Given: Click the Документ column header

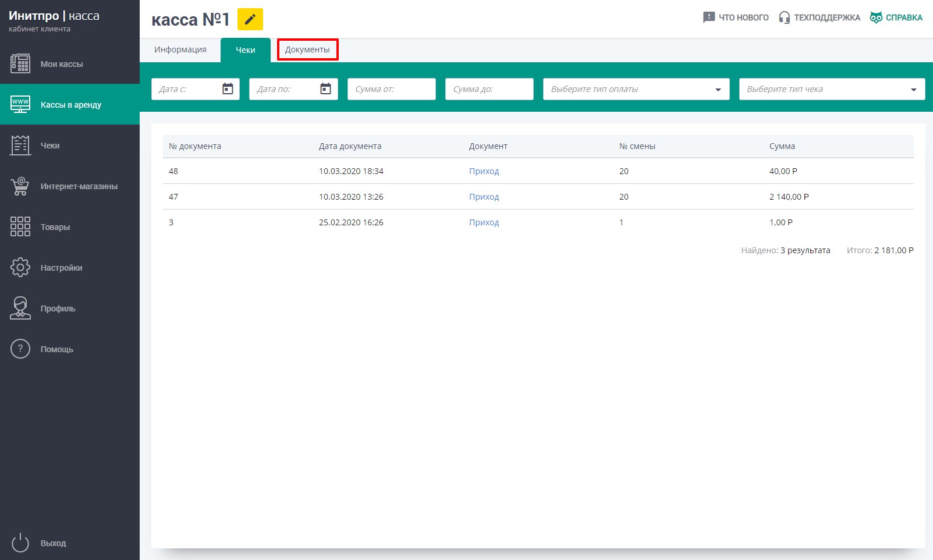Looking at the screenshot, I should 488,146.
